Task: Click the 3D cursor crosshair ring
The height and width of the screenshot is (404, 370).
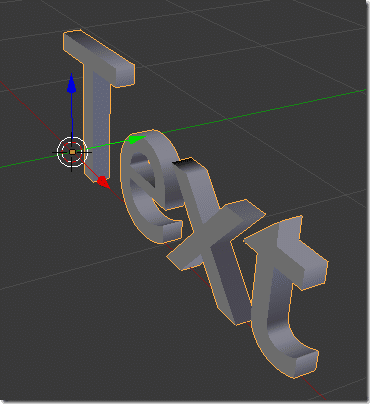Action: click(x=72, y=152)
